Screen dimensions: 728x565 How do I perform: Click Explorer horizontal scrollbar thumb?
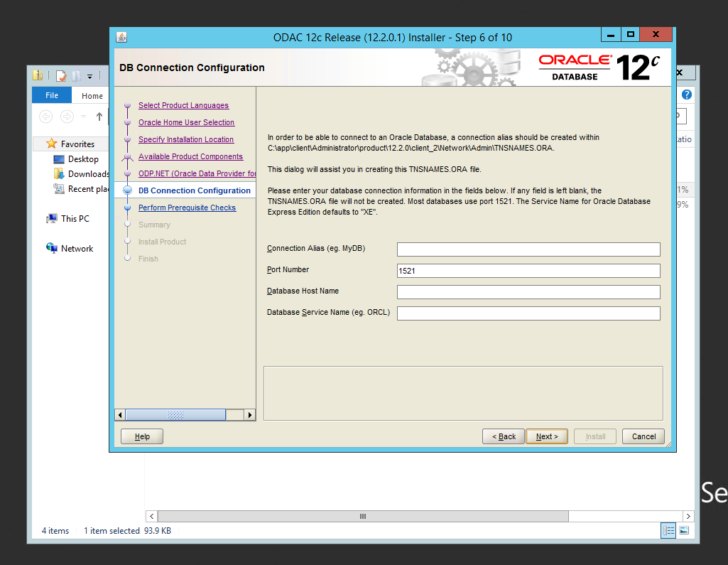coord(363,516)
